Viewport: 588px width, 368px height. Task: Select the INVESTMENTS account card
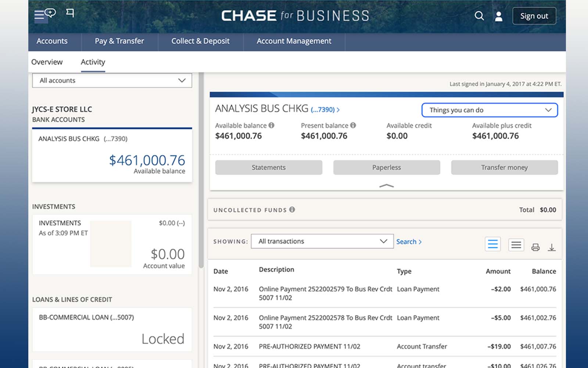pyautogui.click(x=112, y=244)
